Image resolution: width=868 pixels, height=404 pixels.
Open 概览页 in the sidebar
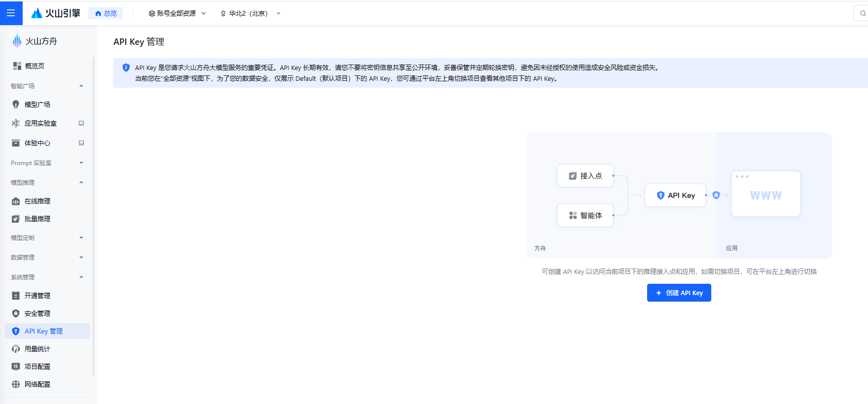tap(35, 66)
